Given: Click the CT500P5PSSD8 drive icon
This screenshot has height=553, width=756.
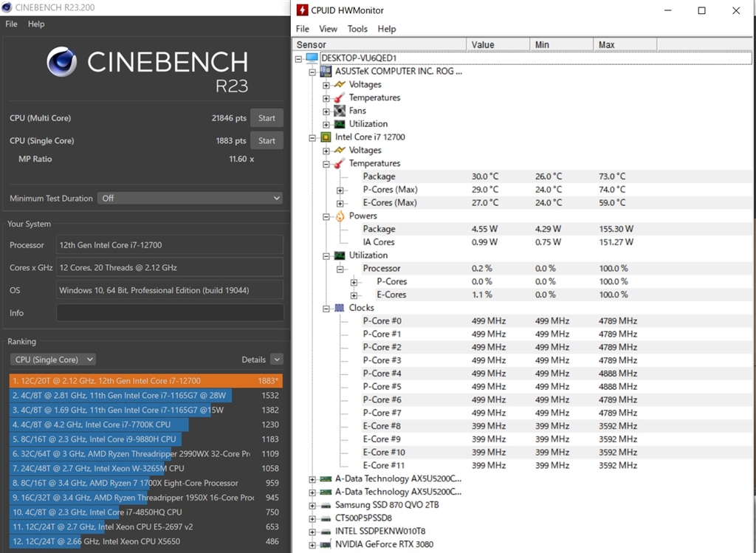Looking at the screenshot, I should click(x=326, y=518).
